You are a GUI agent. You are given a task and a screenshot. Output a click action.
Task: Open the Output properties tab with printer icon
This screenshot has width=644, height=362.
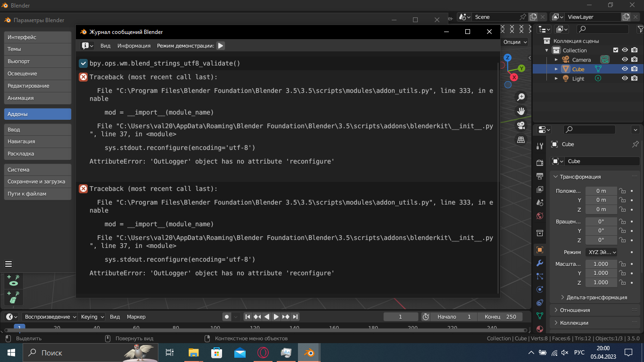[x=540, y=175]
